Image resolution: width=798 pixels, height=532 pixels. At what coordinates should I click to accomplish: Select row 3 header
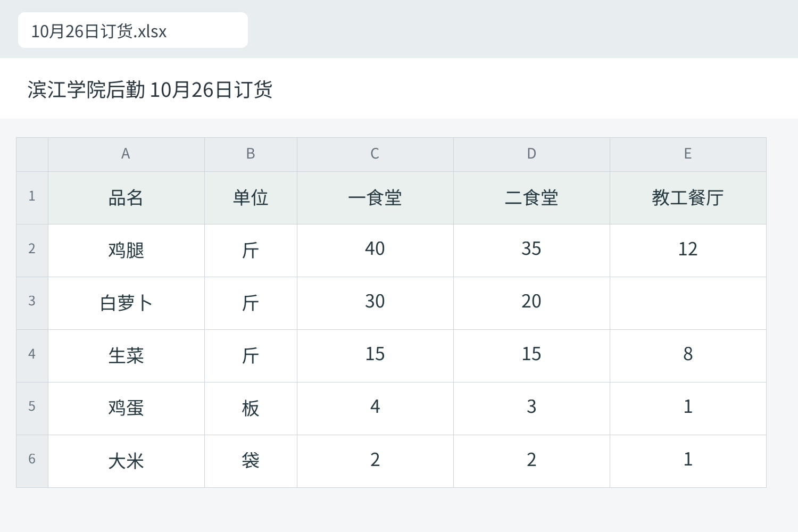(32, 303)
